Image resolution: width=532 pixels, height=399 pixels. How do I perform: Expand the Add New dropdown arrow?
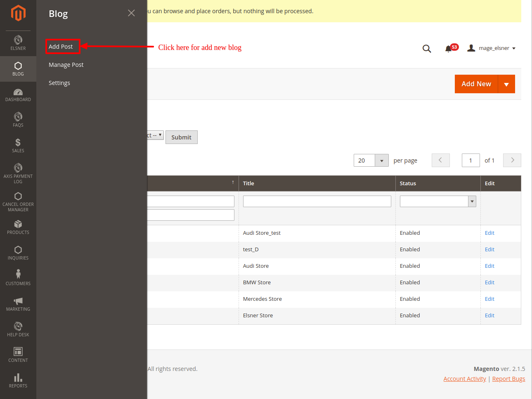506,84
